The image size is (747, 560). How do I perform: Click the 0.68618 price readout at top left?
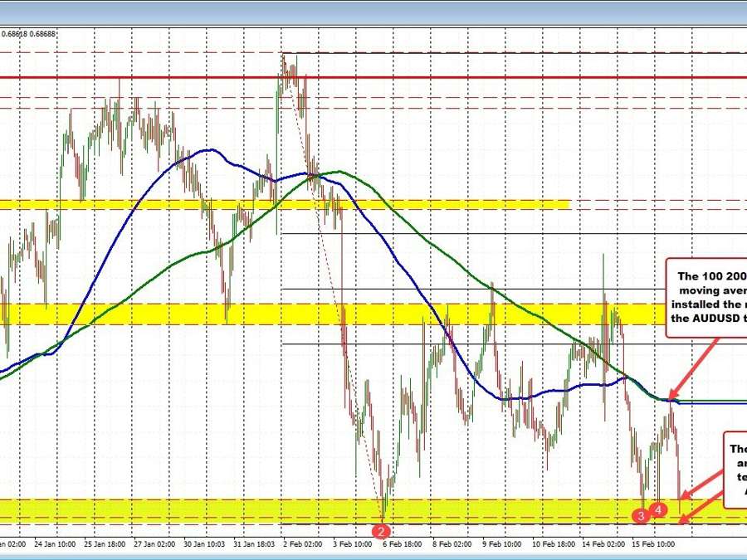coord(14,34)
